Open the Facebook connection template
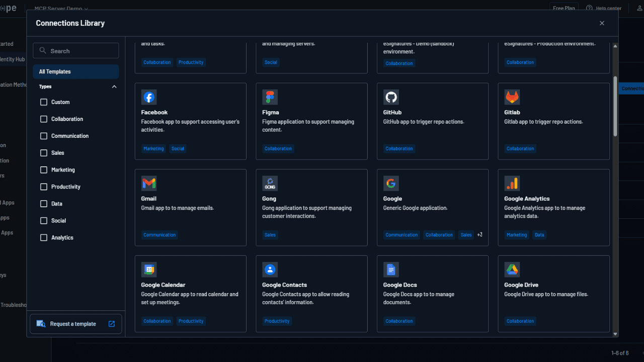644x362 pixels. click(148, 97)
